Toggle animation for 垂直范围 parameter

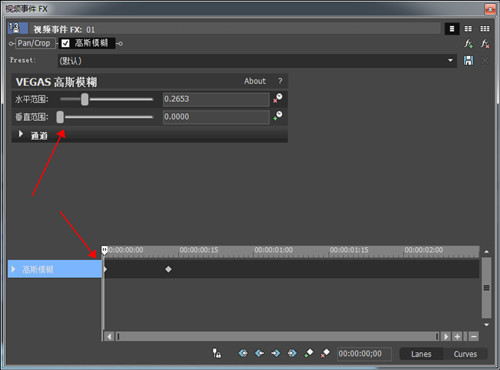[278, 116]
